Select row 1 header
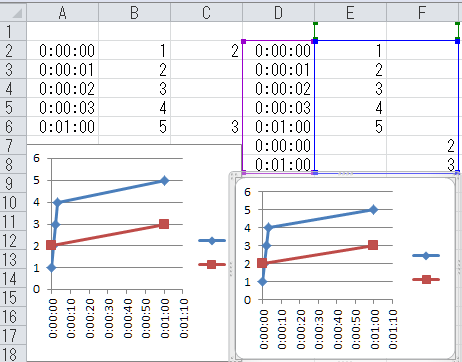Image resolution: width=462 pixels, height=362 pixels. point(13,31)
